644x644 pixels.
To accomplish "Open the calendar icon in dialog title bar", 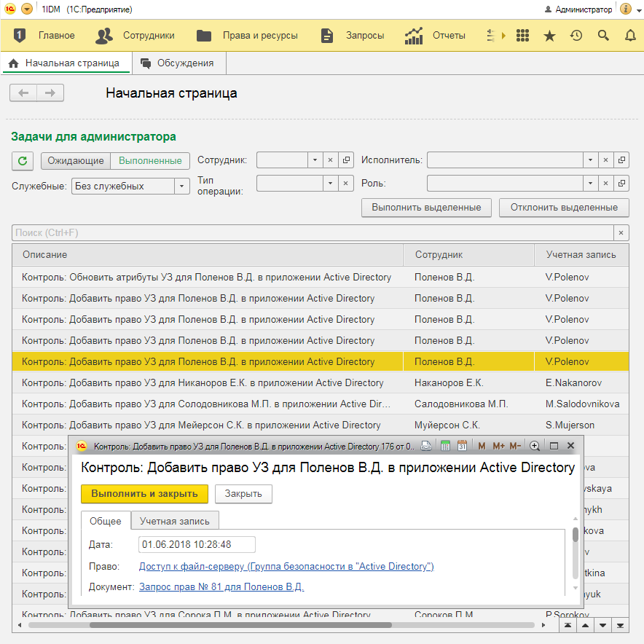I will coord(462,446).
